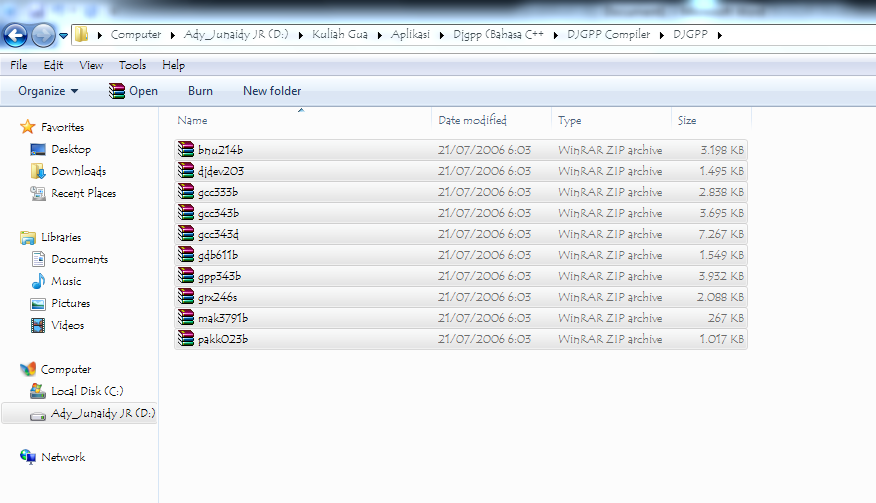The height and width of the screenshot is (503, 876).
Task: Navigate to DJGPP Compiler breadcrumb
Action: (x=608, y=35)
